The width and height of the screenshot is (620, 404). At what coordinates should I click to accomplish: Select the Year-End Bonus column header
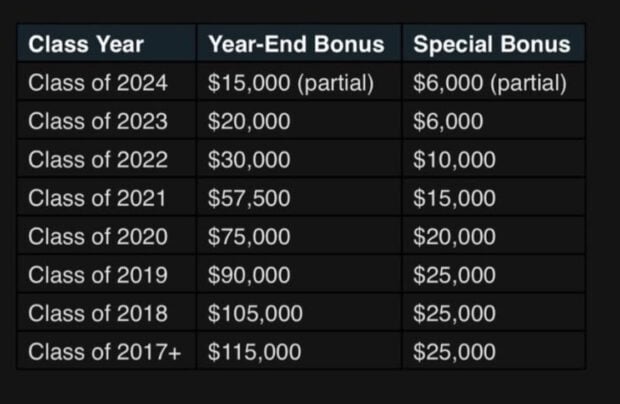295,44
